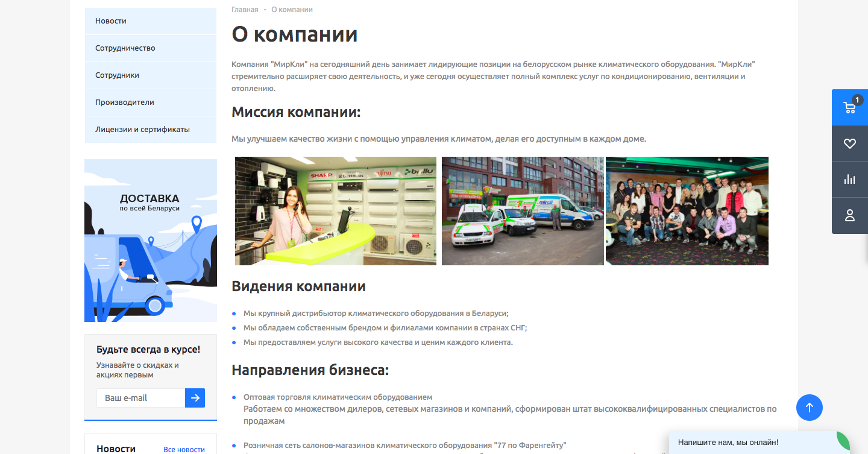Click the Ваш e-mail input field
Screen dimensions: 868x454
(x=140, y=398)
